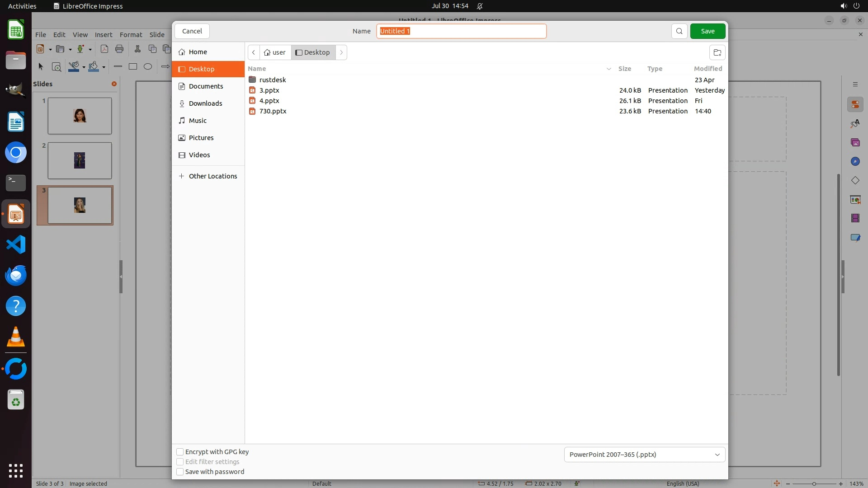868x488 pixels.
Task: Open VLC from the Ubuntu dock
Action: point(16,337)
